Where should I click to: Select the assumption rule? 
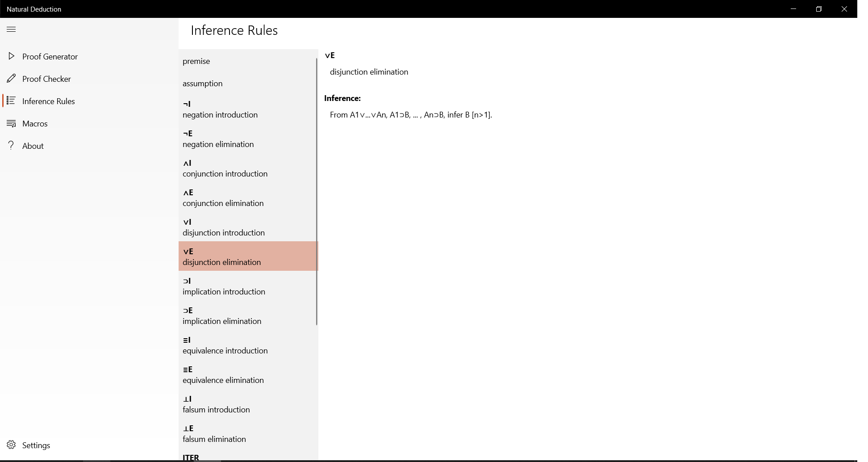pos(248,84)
